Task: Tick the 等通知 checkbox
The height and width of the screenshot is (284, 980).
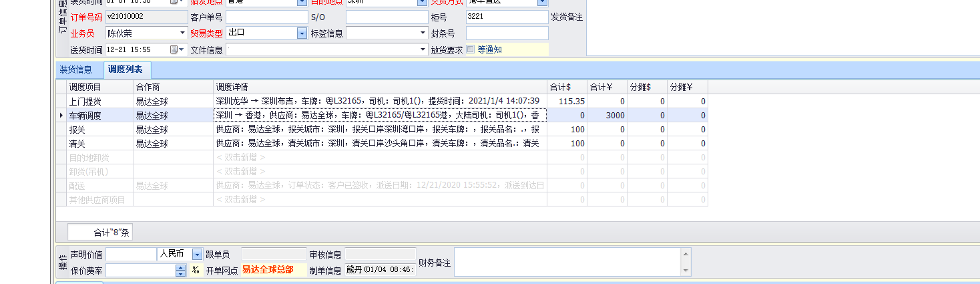Action: point(471,49)
